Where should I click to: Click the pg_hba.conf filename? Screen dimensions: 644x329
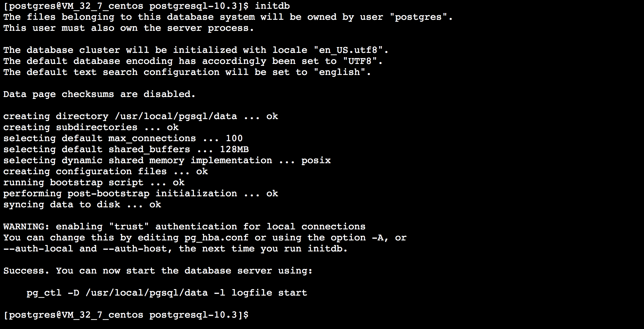[216, 238]
